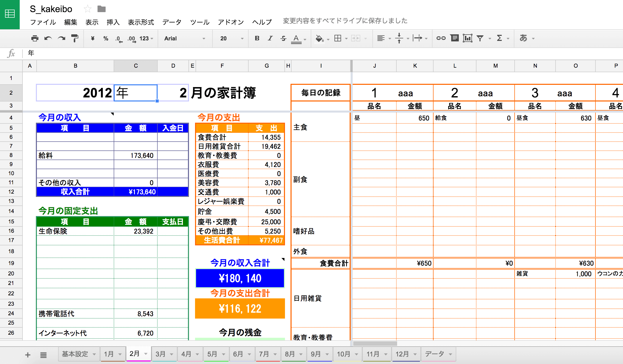Click the Google Sheets home icon

(10, 14)
